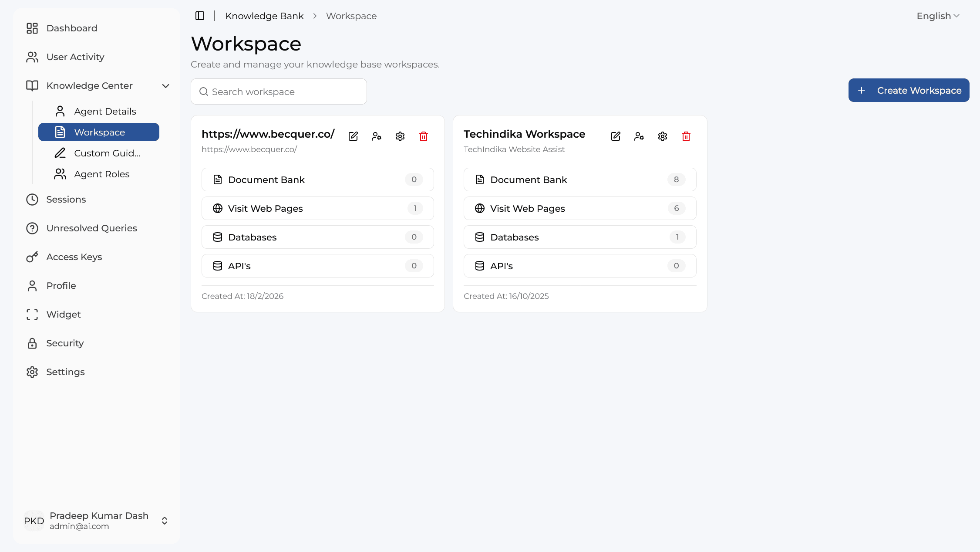This screenshot has height=552, width=980.
Task: Open Databases in Techindika Workspace
Action: click(x=580, y=237)
